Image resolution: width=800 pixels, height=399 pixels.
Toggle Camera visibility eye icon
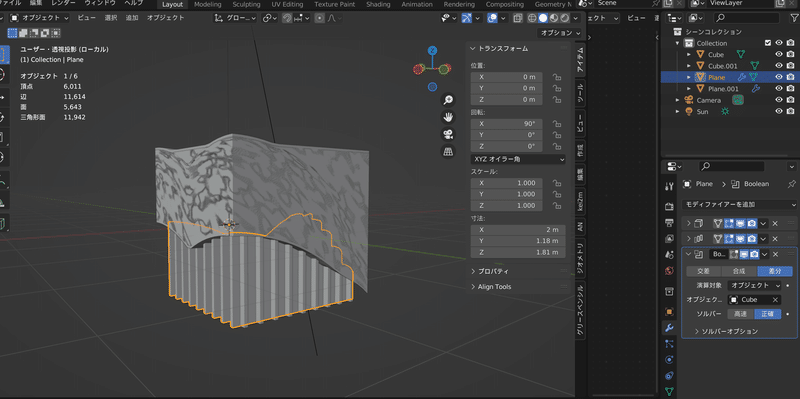click(779, 100)
